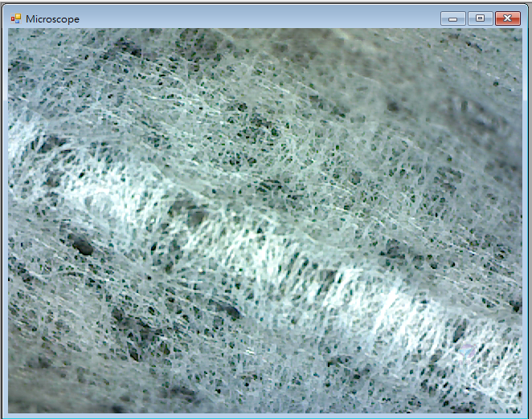This screenshot has width=532, height=419.
Task: Maximize the Microscope window
Action: point(481,18)
